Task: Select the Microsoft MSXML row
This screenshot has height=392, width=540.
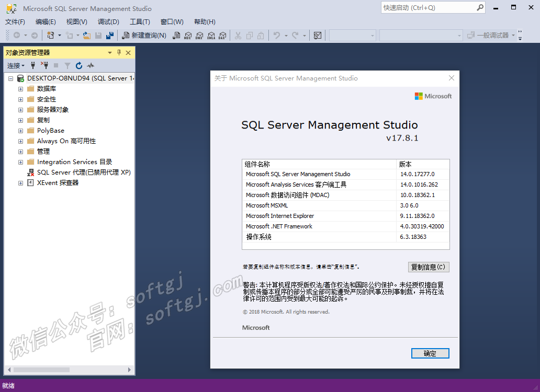Action: [x=346, y=205]
